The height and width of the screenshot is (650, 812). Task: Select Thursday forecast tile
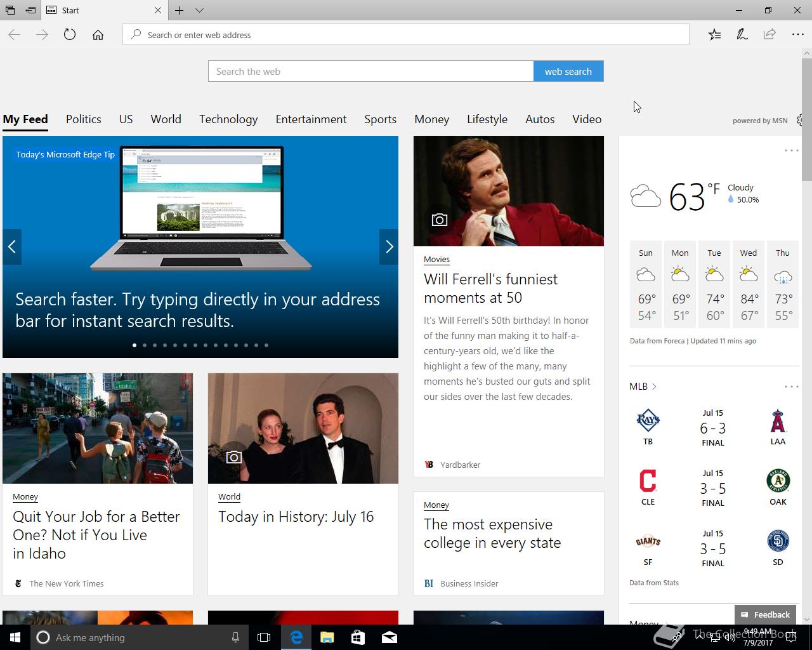783,284
